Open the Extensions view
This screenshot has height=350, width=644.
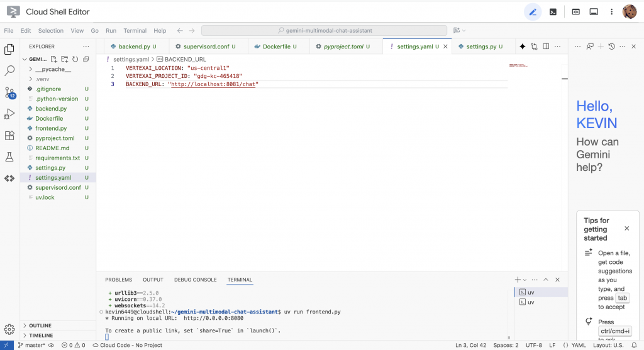(9, 135)
